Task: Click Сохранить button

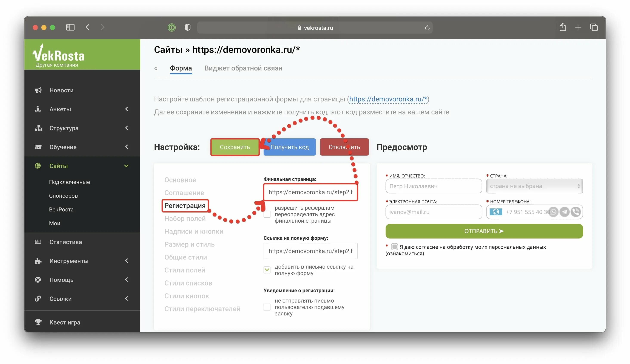Action: pyautogui.click(x=235, y=147)
